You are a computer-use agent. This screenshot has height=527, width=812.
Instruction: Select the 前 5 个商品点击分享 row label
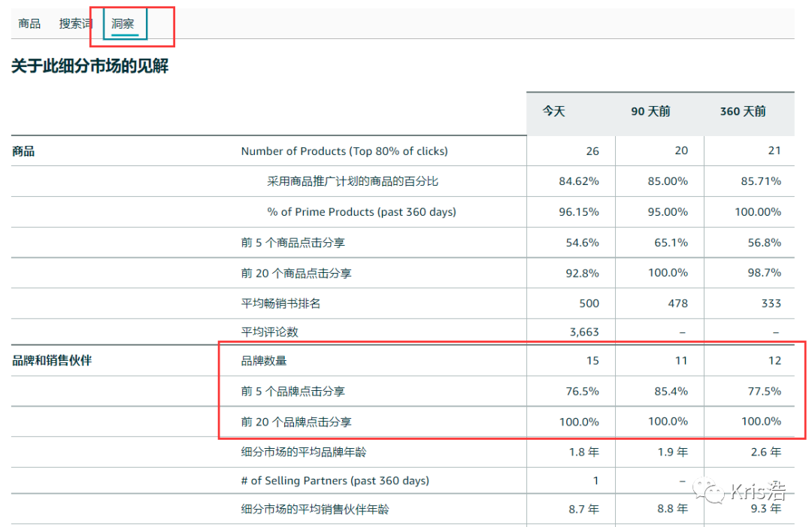coord(292,243)
